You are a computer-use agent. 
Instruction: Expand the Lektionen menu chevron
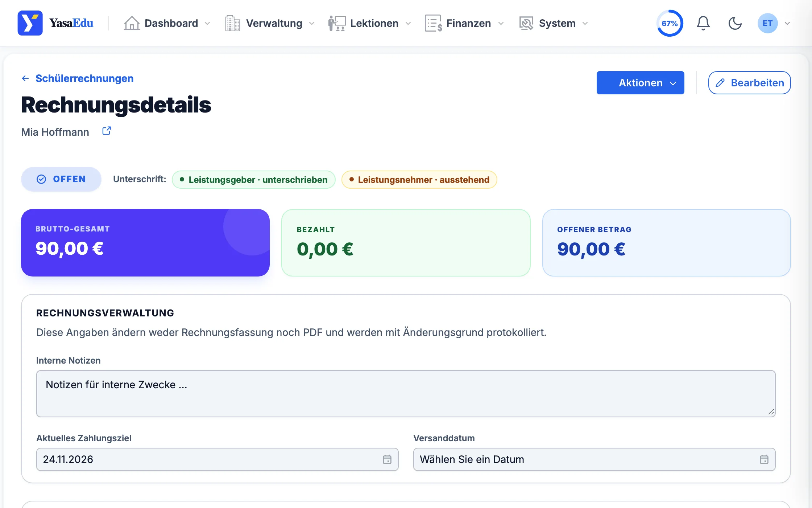point(408,24)
